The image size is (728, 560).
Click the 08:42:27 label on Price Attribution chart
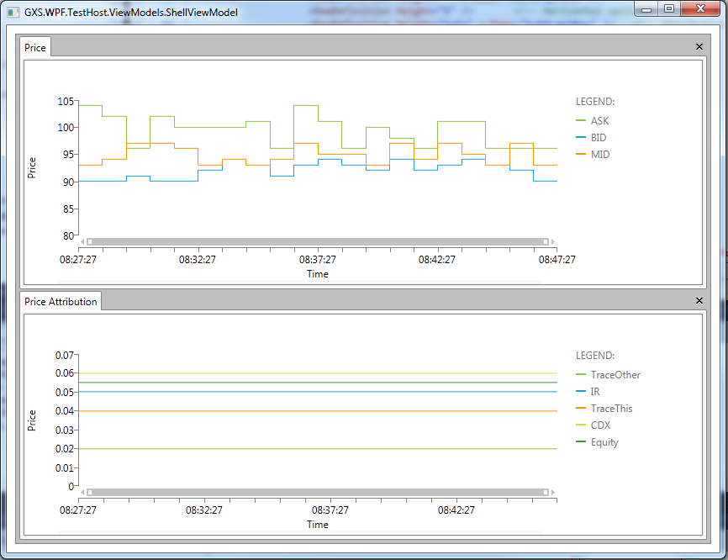coord(456,510)
